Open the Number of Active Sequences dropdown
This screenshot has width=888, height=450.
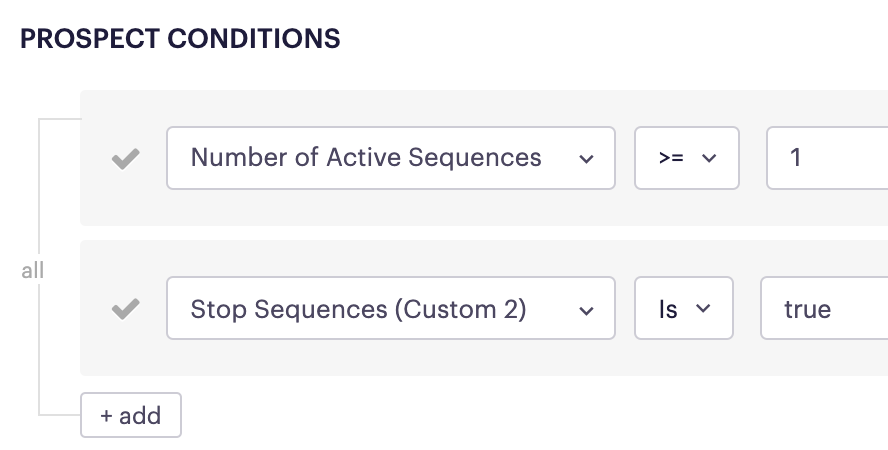pos(390,158)
